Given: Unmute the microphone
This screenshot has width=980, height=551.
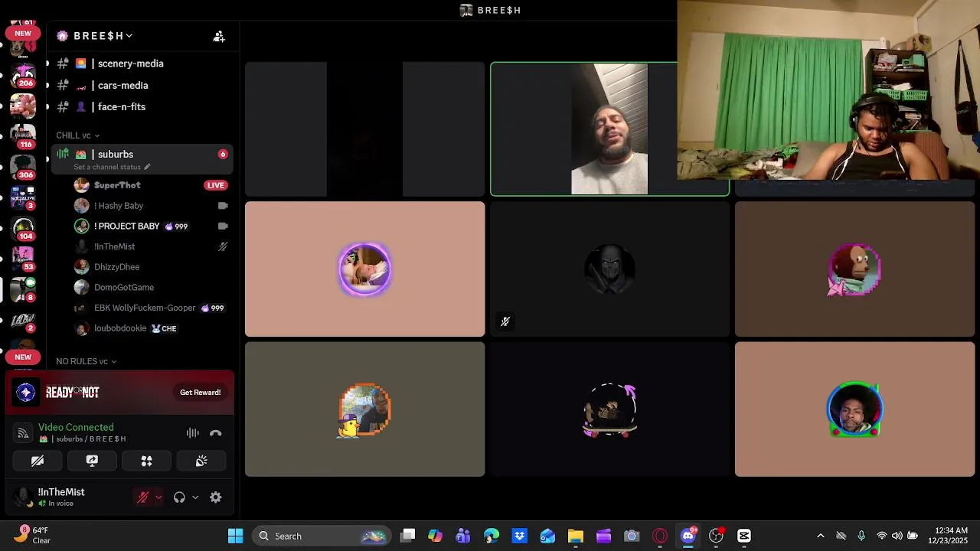Looking at the screenshot, I should pyautogui.click(x=142, y=497).
